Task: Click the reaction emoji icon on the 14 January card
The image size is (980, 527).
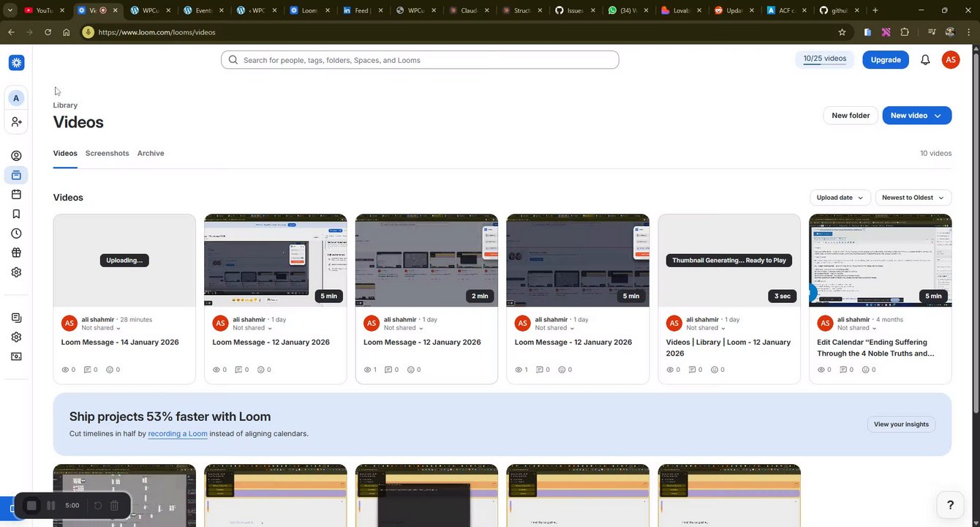Action: tap(110, 370)
